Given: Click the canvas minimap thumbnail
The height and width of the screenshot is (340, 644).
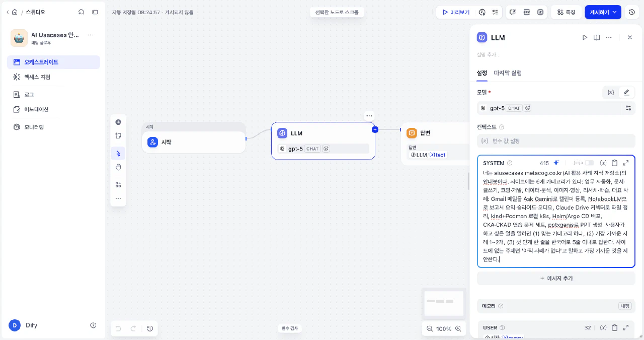Looking at the screenshot, I should tap(444, 303).
